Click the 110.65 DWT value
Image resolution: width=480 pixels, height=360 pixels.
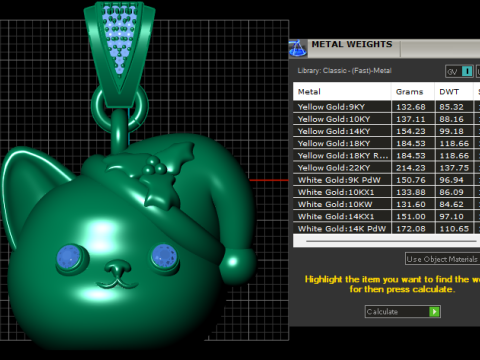coord(454,229)
